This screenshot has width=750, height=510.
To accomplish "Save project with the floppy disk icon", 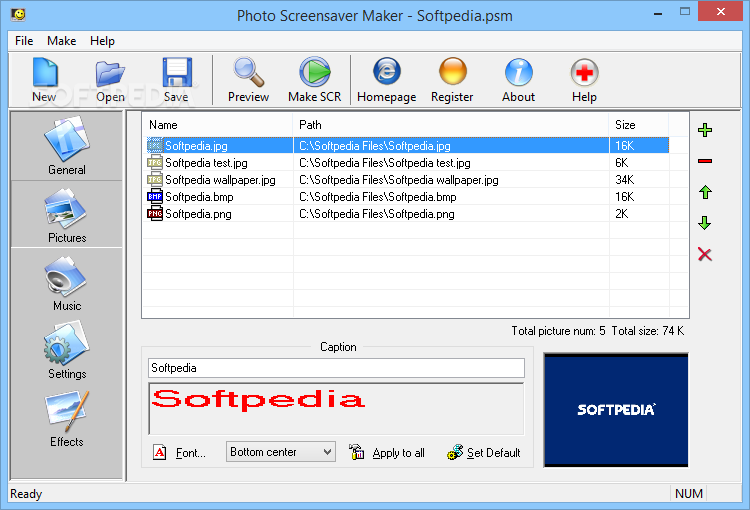I will pyautogui.click(x=177, y=73).
